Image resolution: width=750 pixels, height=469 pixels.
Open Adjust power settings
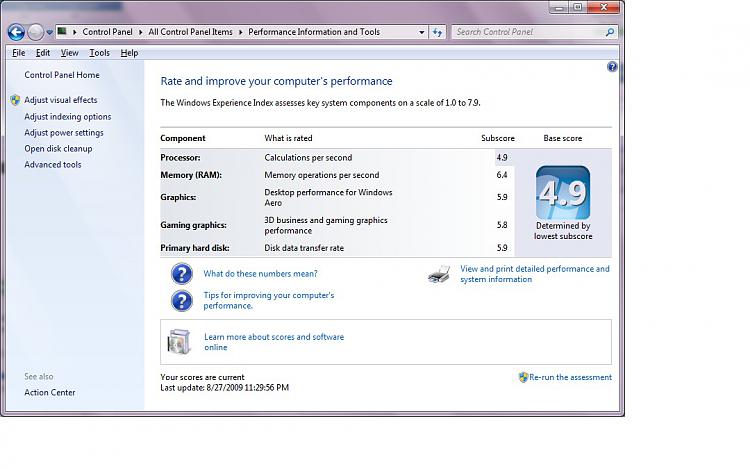pyautogui.click(x=64, y=132)
